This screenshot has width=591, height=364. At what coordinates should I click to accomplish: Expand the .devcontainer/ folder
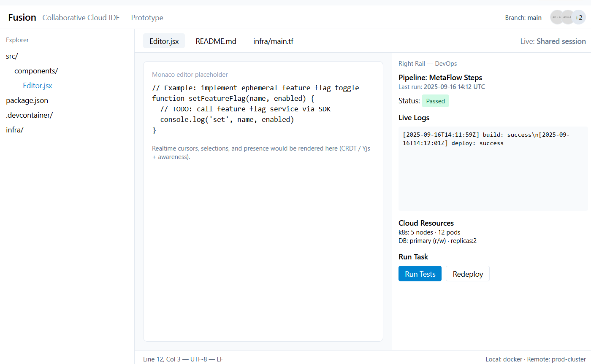tap(30, 115)
